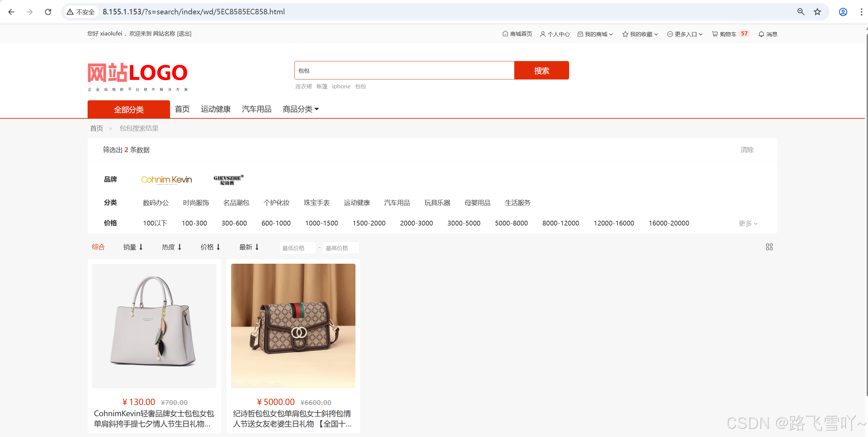
Task: Select price range 1000-1500
Action: click(x=321, y=223)
